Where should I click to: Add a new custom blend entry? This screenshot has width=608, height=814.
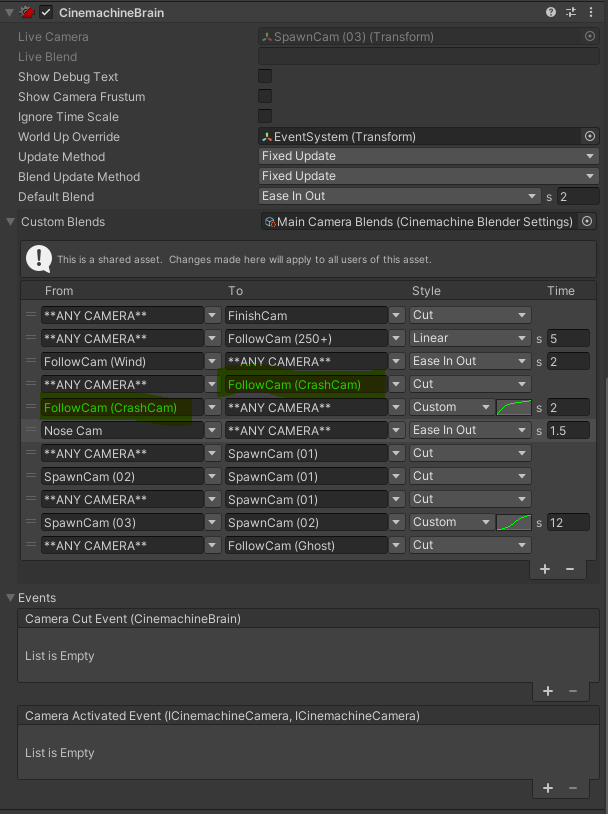pos(545,569)
